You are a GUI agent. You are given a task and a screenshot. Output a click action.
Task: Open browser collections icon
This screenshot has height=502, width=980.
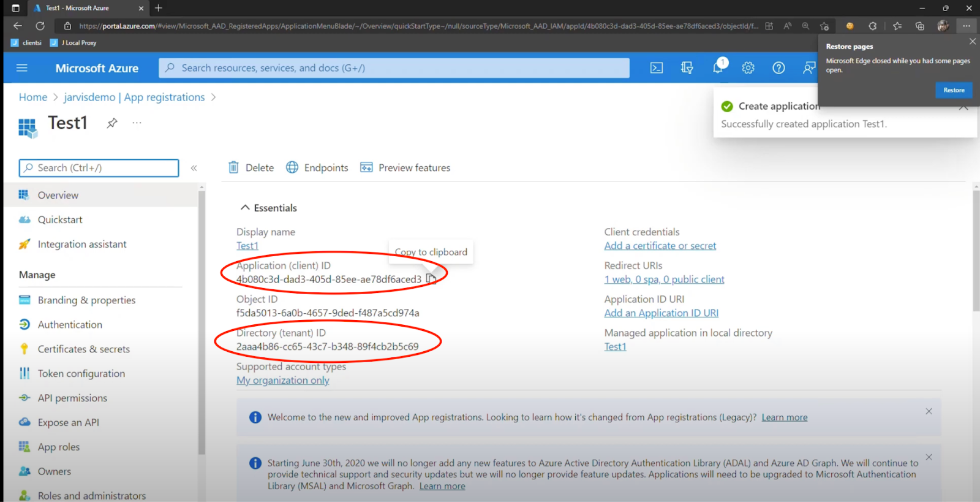[x=919, y=26]
